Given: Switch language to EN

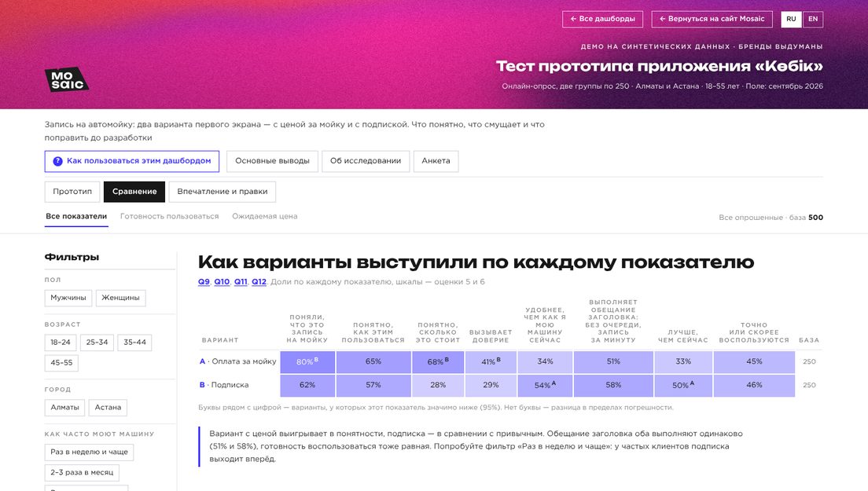Looking at the screenshot, I should [x=813, y=19].
